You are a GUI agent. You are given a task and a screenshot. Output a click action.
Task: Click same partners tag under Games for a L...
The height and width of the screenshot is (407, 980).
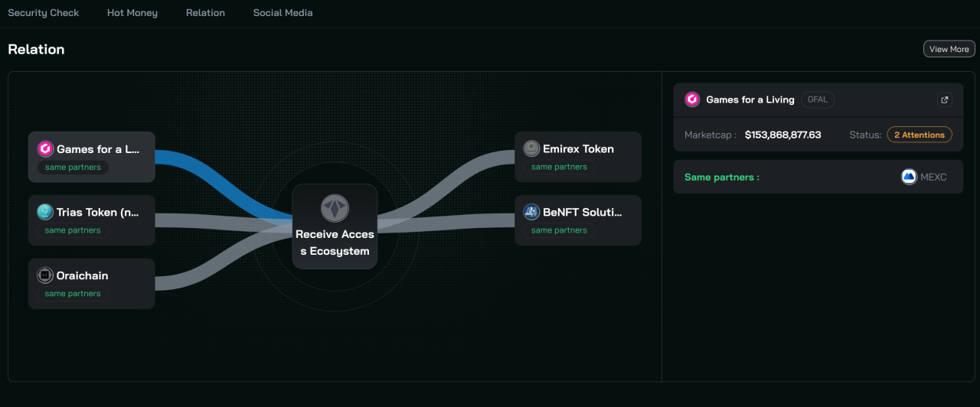73,167
